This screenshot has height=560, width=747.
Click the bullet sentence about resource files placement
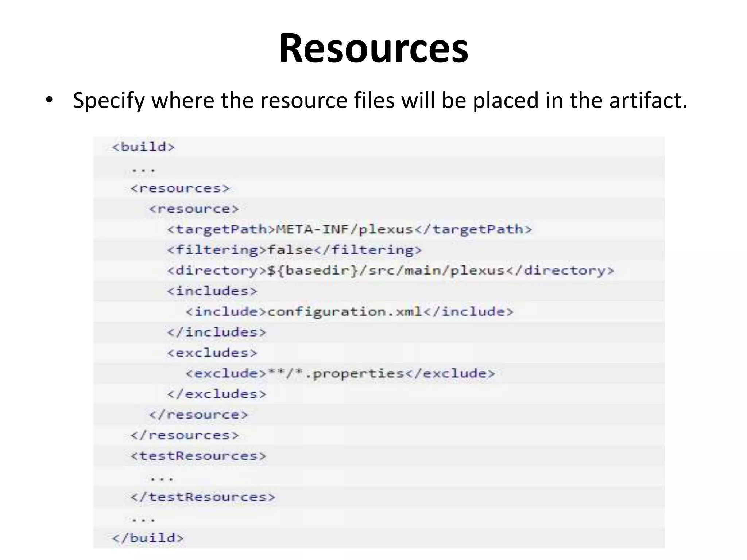(380, 100)
